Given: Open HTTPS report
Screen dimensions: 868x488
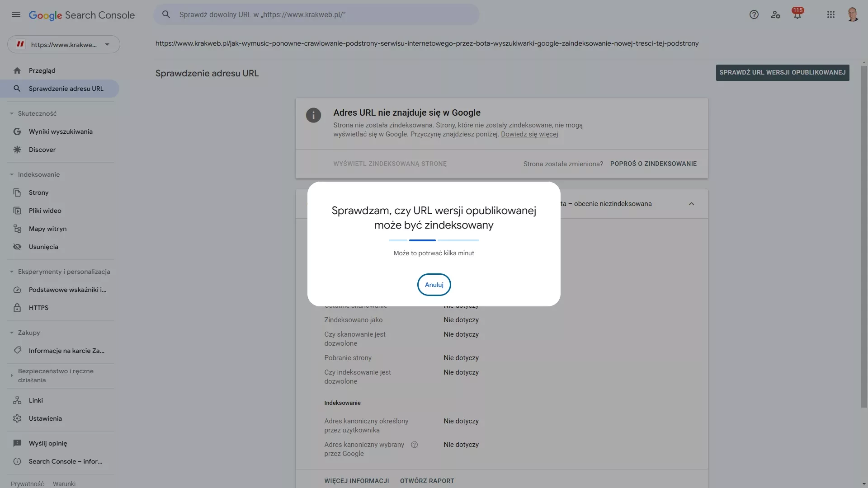Looking at the screenshot, I should coord(60,308).
